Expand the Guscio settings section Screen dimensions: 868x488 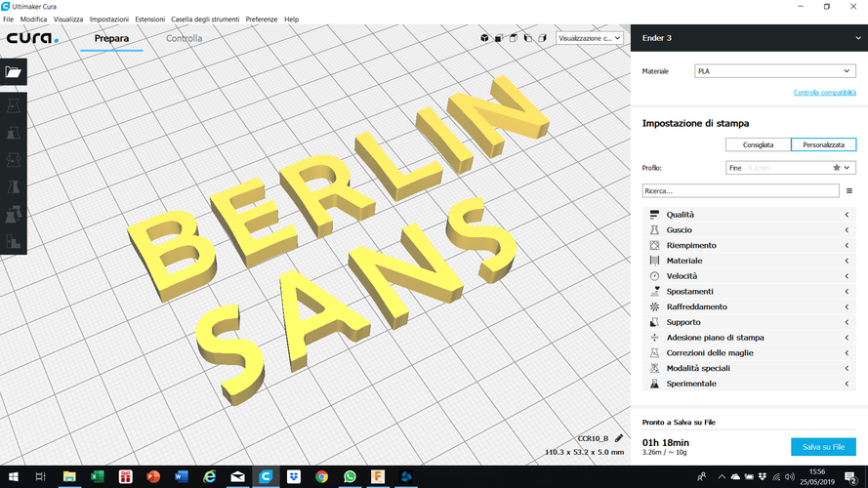pyautogui.click(x=749, y=229)
